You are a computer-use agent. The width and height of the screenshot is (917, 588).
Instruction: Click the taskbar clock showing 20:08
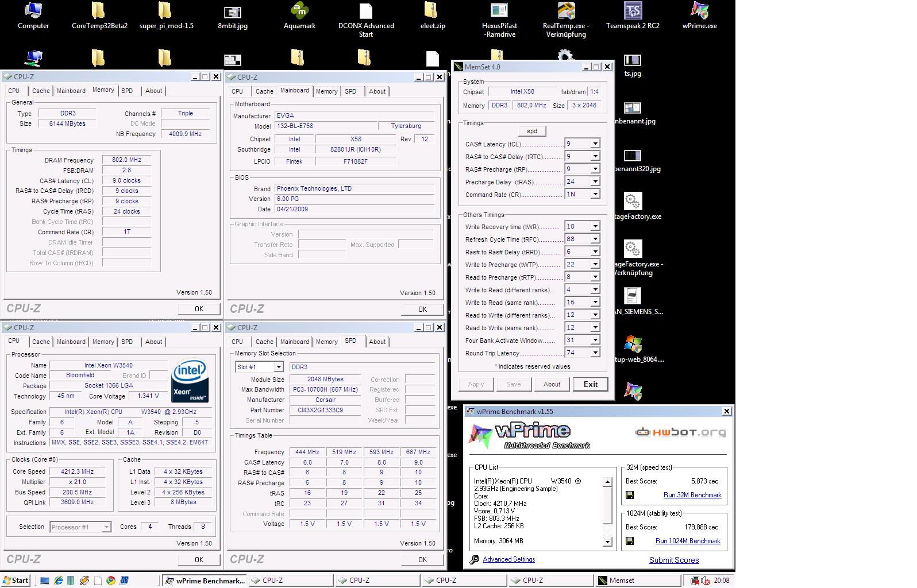click(x=722, y=581)
